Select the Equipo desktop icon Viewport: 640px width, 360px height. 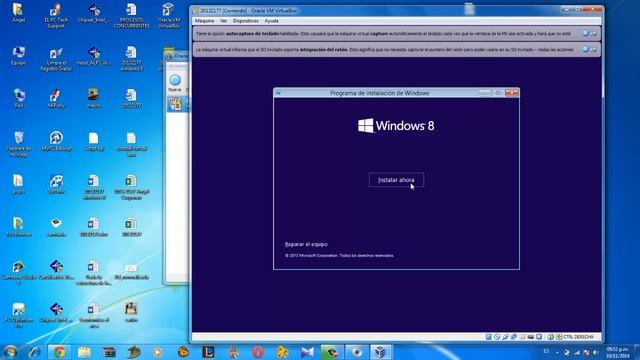[18, 56]
